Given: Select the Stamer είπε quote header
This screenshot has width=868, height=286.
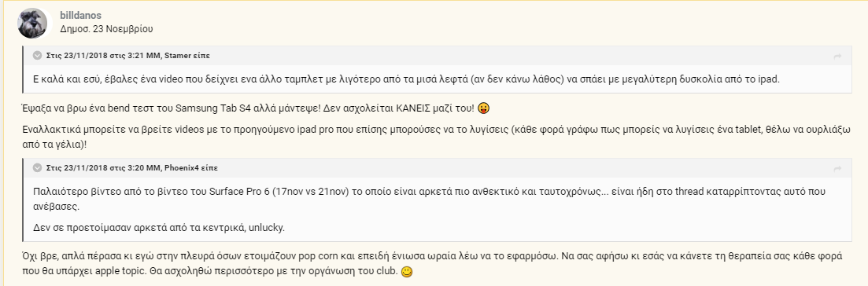Looking at the screenshot, I should pos(127,56).
